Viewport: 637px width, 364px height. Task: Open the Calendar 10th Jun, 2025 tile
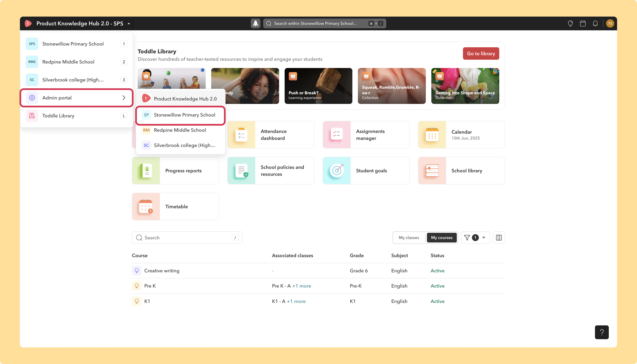(x=461, y=135)
